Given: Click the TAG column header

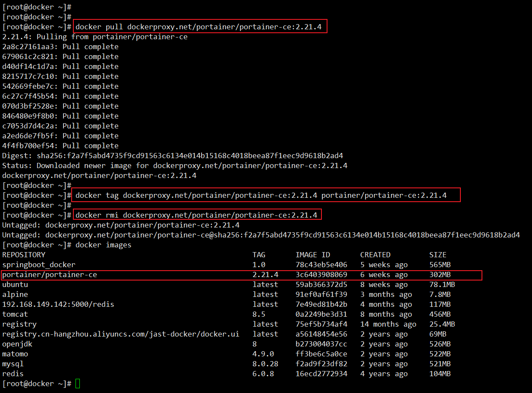Looking at the screenshot, I should pyautogui.click(x=259, y=255).
